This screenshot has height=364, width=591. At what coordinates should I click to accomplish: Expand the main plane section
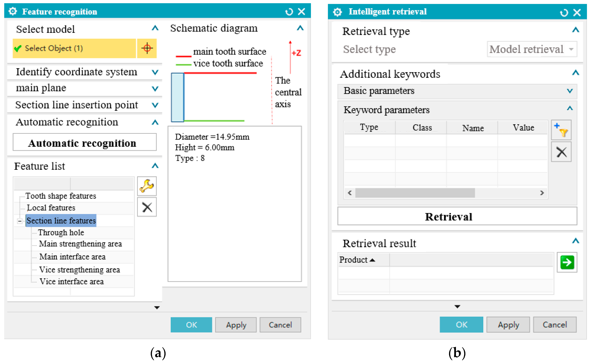tap(155, 88)
